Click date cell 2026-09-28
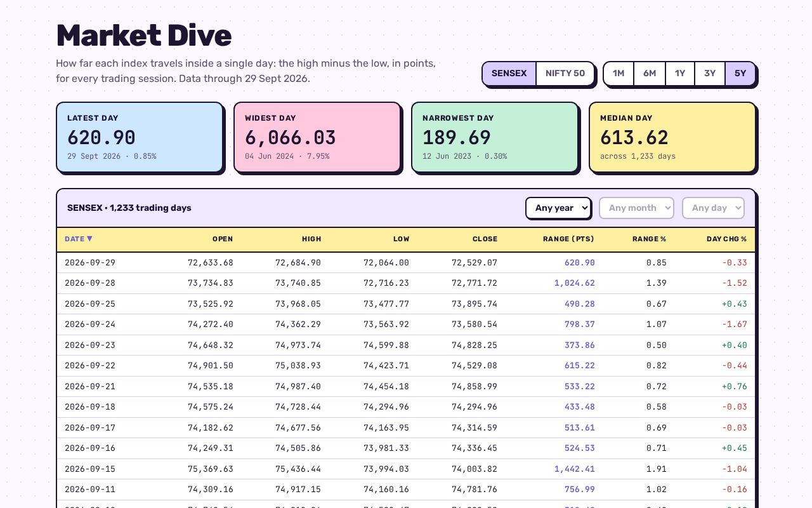The height and width of the screenshot is (508, 812). pos(90,283)
